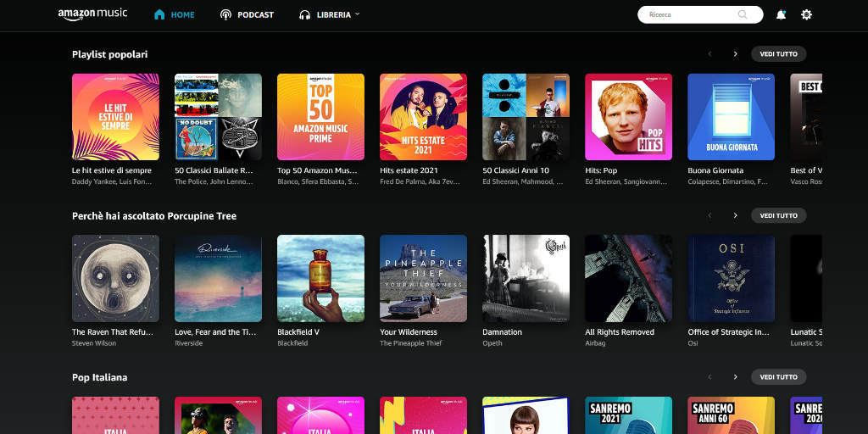Click the Podcast broadcast icon
Viewport: 868px width, 434px height.
pyautogui.click(x=225, y=15)
